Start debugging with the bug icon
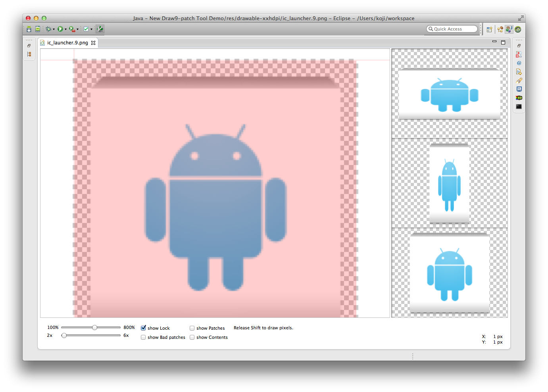The width and height of the screenshot is (548, 392). 48,29
